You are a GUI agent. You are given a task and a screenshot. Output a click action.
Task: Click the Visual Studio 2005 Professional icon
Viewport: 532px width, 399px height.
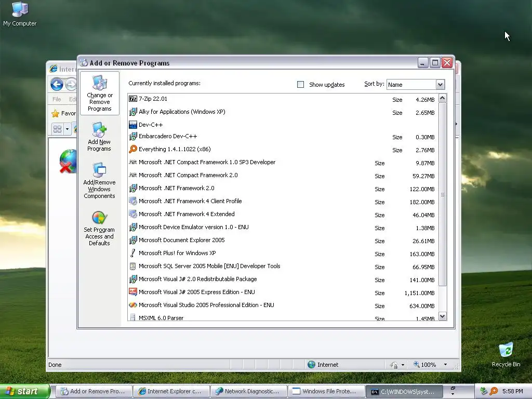(133, 305)
